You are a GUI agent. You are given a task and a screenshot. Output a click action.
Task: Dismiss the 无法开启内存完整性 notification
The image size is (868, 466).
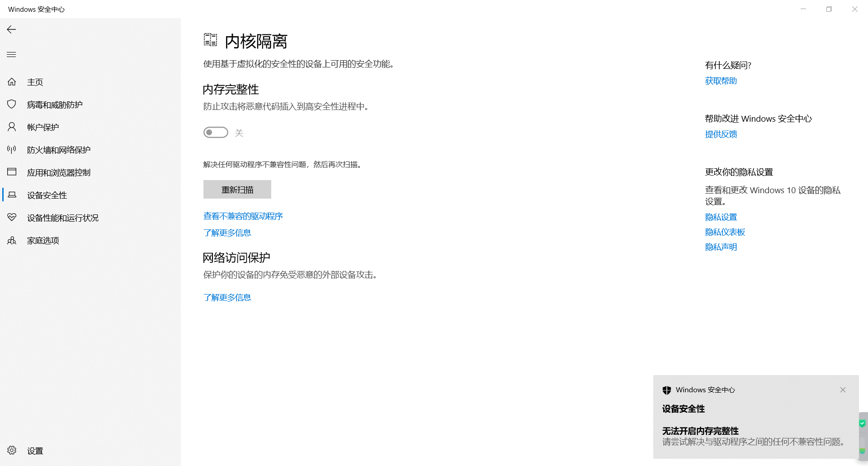pos(843,390)
